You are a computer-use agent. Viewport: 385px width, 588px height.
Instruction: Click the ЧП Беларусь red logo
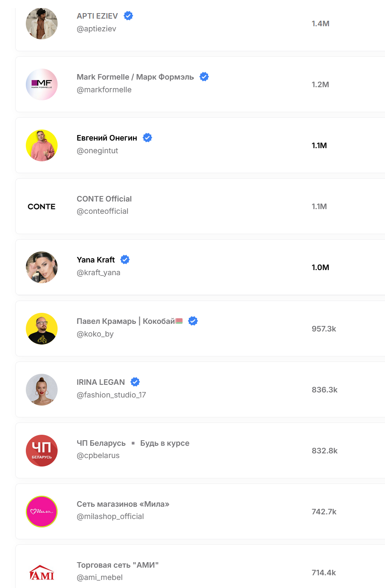pyautogui.click(x=42, y=450)
